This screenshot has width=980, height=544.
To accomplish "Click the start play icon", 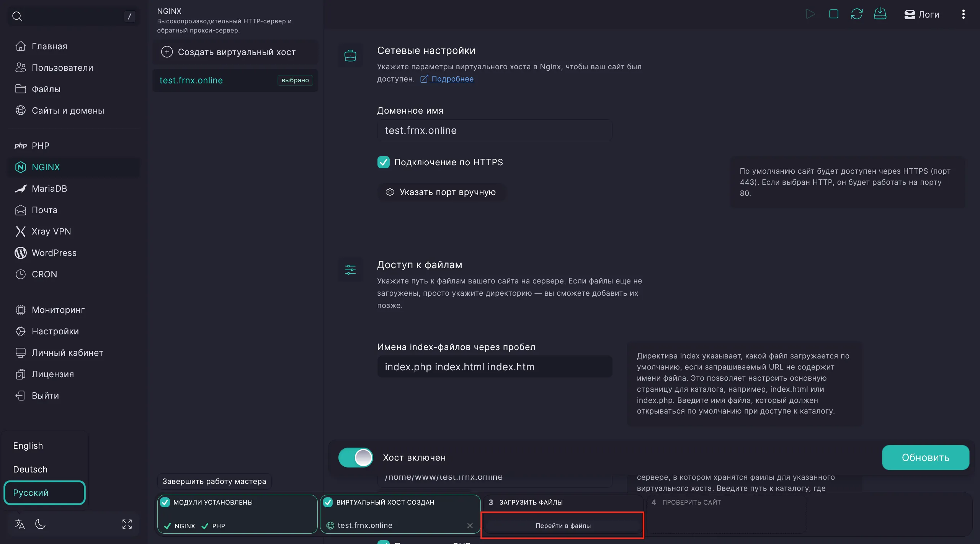I will [x=810, y=14].
